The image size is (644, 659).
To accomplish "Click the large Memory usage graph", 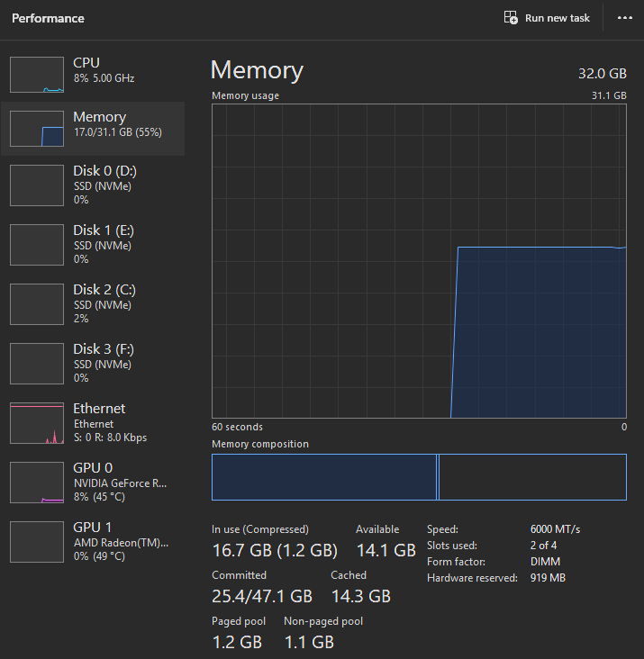I will [419, 261].
